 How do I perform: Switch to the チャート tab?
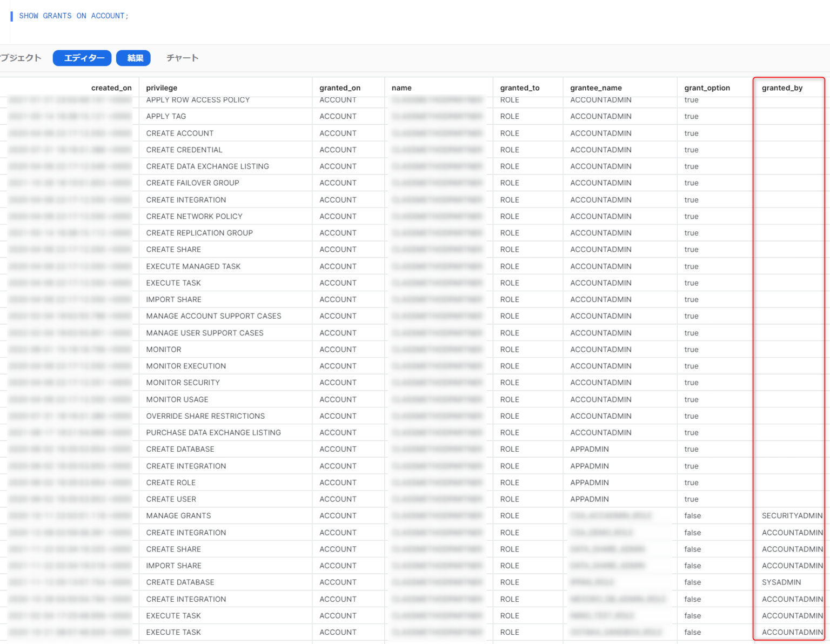182,58
